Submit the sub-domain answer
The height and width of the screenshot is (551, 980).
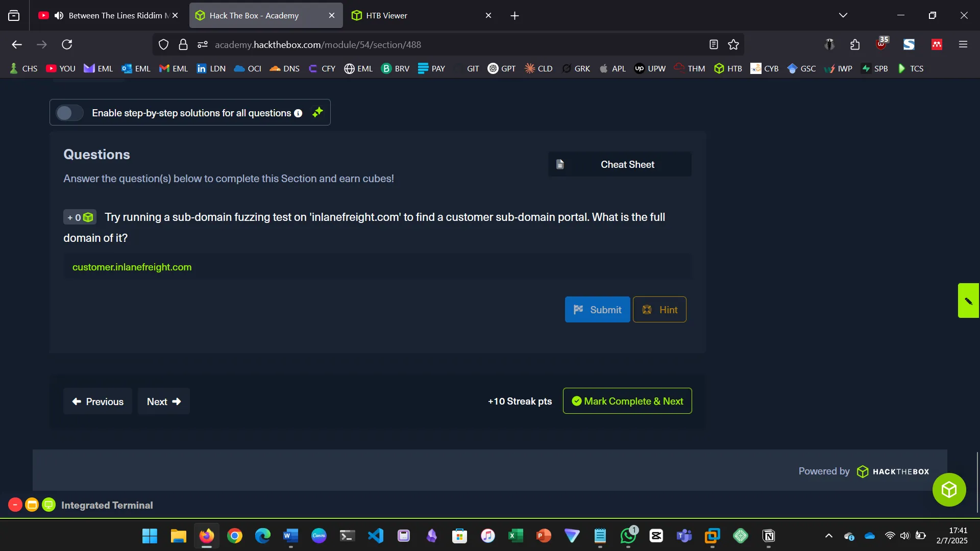[597, 309]
